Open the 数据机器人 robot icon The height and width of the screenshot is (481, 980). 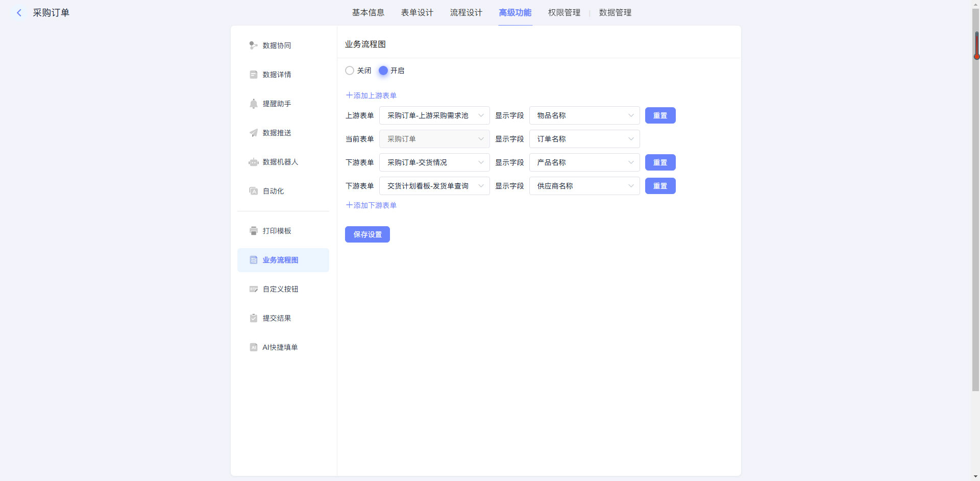coord(253,162)
